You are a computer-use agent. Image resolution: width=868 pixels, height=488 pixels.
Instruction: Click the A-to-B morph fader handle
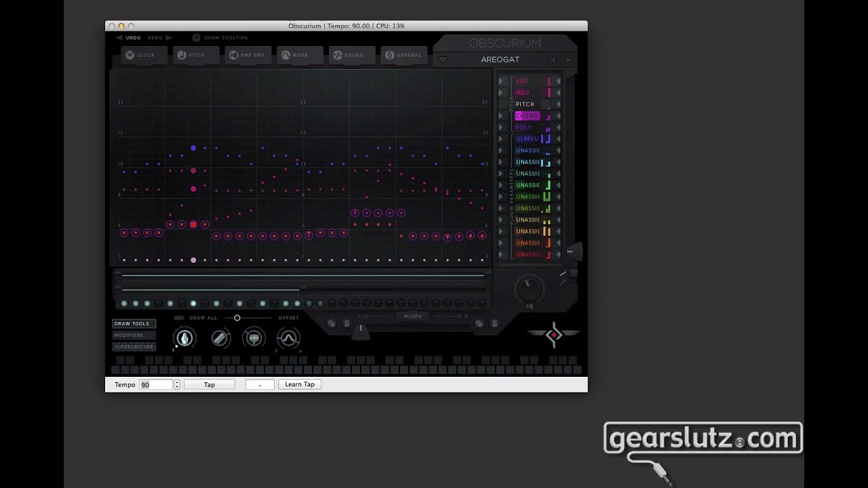(361, 331)
